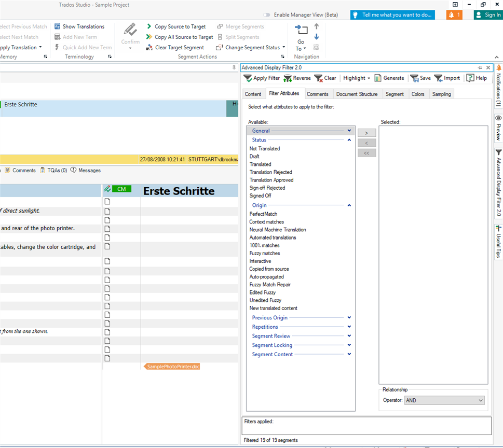Image resolution: width=503 pixels, height=448 pixels.
Task: Toggle Enable Manager View (Beta)
Action: coord(267,15)
